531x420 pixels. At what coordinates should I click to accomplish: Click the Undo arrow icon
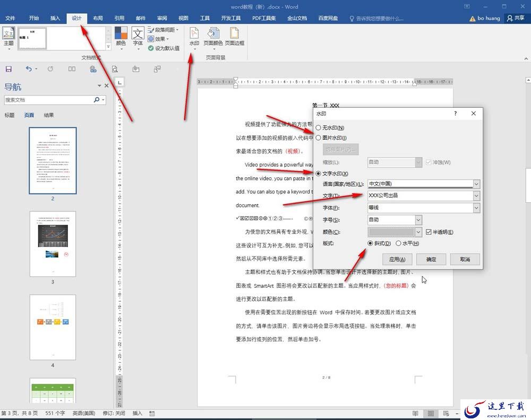29,69
